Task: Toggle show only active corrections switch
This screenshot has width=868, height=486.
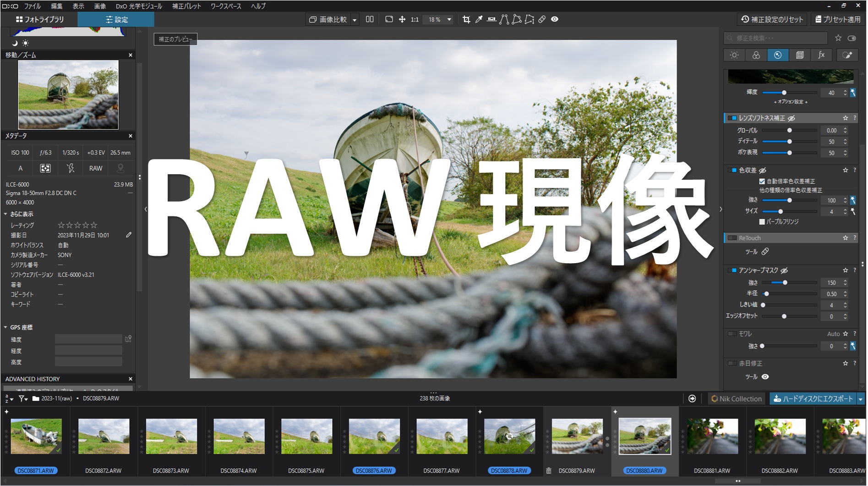Action: pyautogui.click(x=852, y=38)
